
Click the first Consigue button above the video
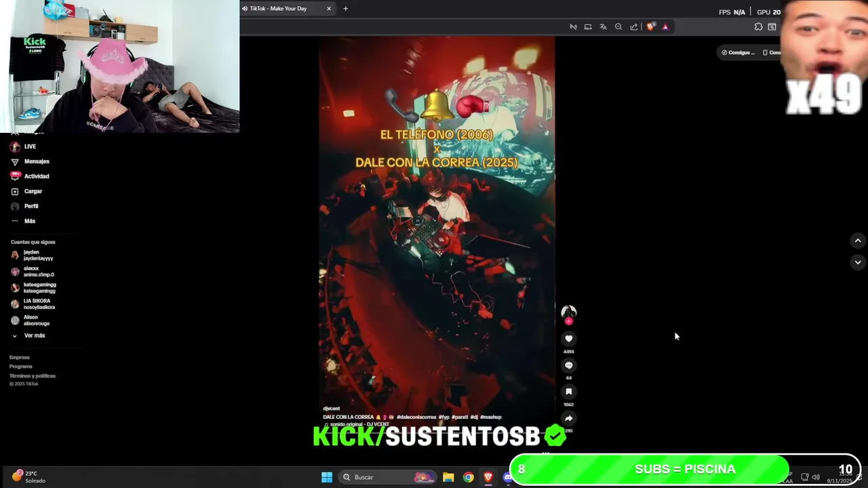point(738,52)
